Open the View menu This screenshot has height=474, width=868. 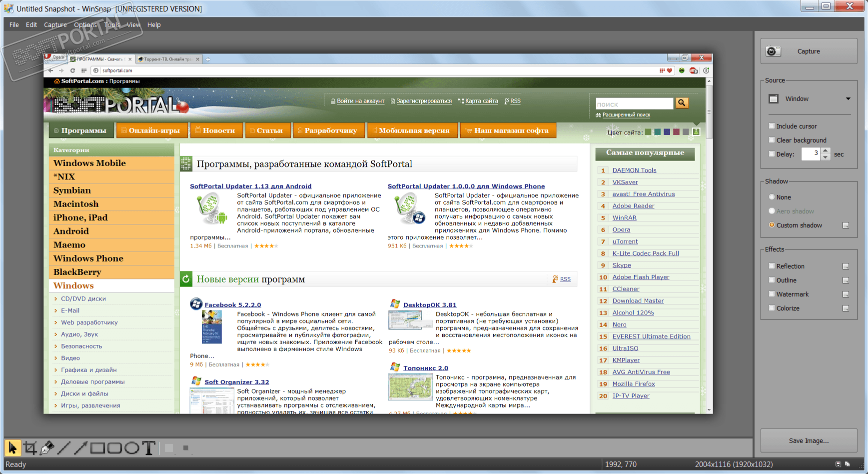tap(133, 24)
